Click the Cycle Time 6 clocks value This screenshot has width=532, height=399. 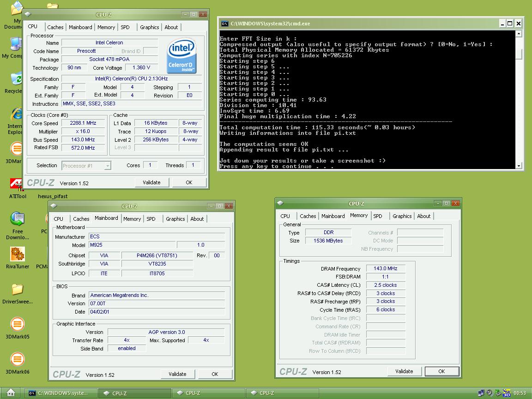pos(386,309)
